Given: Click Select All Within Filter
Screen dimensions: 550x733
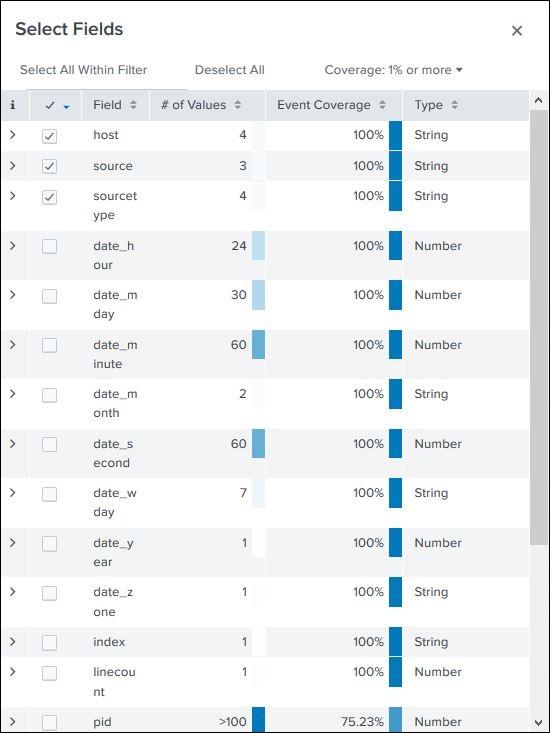Looking at the screenshot, I should 83,70.
